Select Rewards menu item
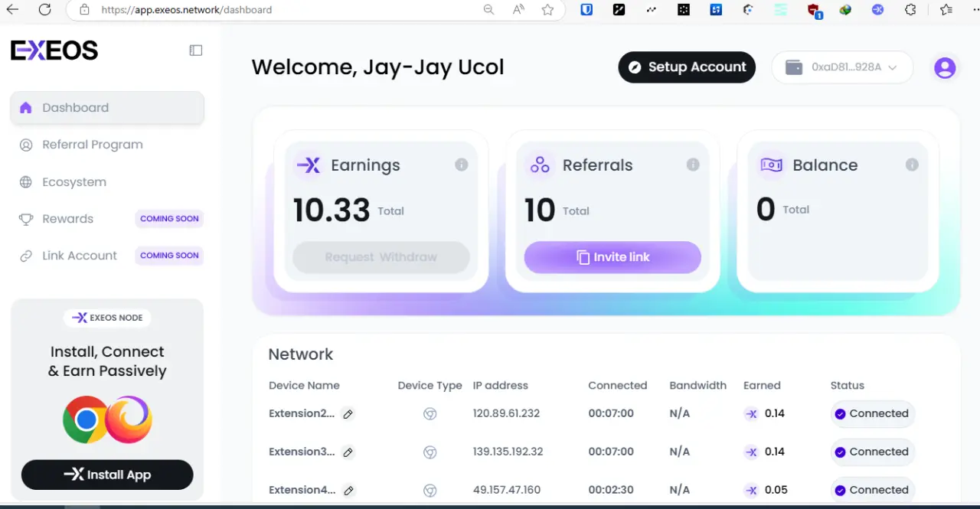This screenshot has height=509, width=980. pyautogui.click(x=67, y=219)
